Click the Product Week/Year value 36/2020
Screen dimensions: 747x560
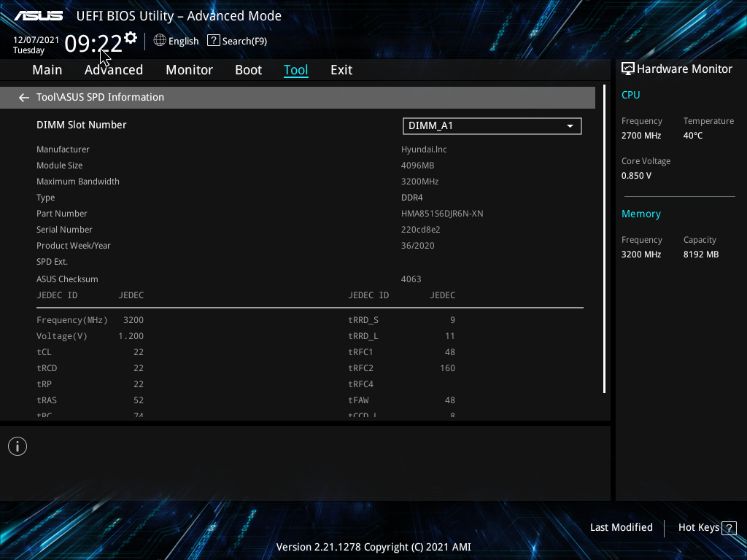click(418, 246)
